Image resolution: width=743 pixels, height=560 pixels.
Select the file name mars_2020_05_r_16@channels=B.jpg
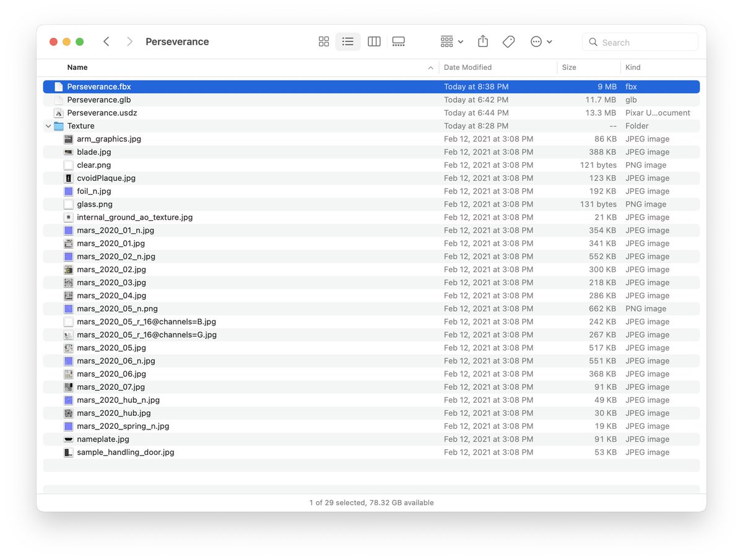(146, 322)
